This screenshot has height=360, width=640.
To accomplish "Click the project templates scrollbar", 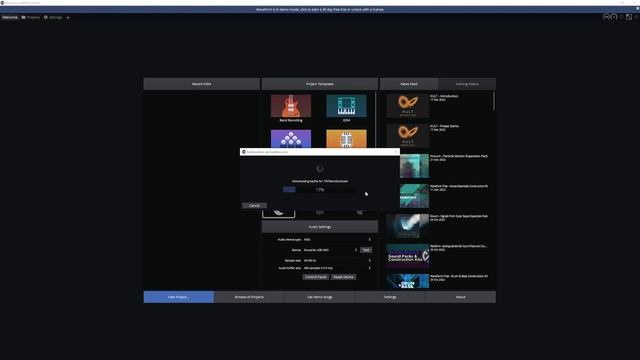I will click(x=376, y=120).
